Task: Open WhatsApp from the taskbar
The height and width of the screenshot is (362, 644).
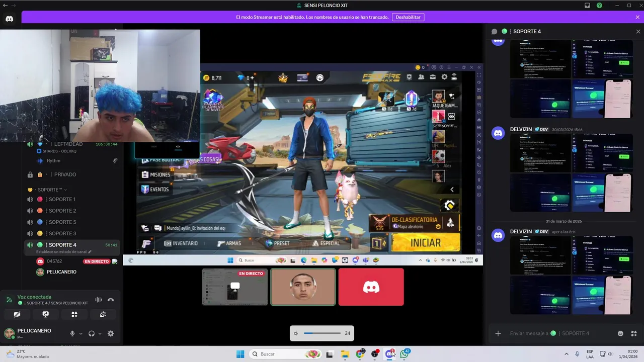Action: coord(405,354)
